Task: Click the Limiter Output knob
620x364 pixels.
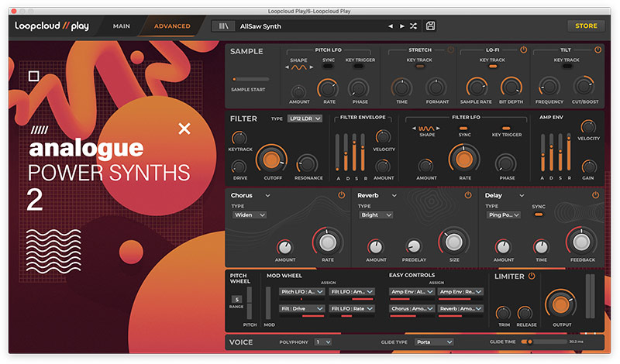Action: click(560, 304)
